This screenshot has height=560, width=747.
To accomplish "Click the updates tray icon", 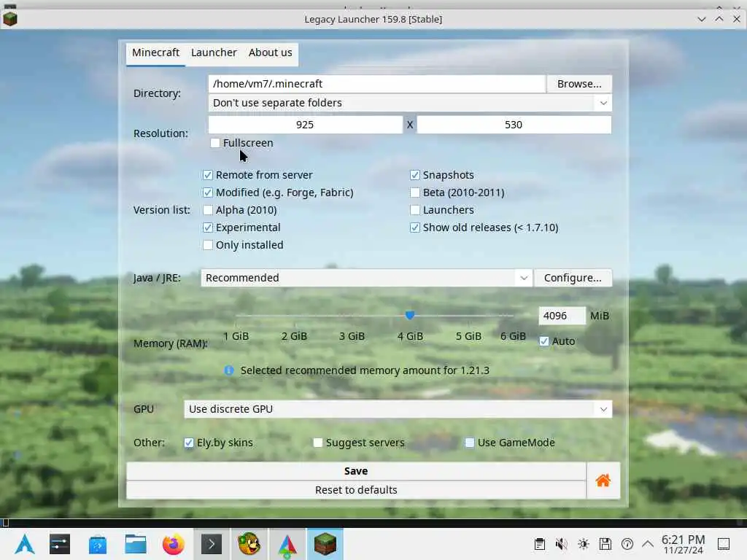I will [627, 544].
